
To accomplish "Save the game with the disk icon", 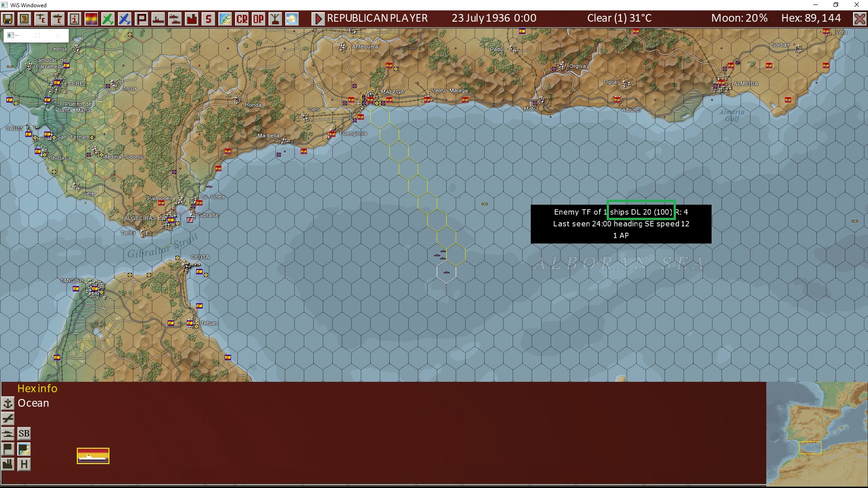I will click(8, 19).
